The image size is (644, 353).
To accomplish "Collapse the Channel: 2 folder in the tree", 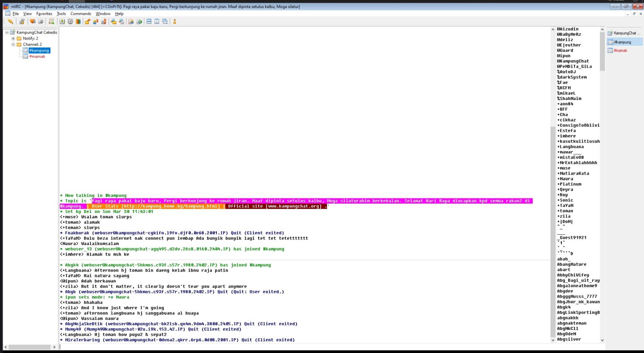I will click(x=13, y=44).
